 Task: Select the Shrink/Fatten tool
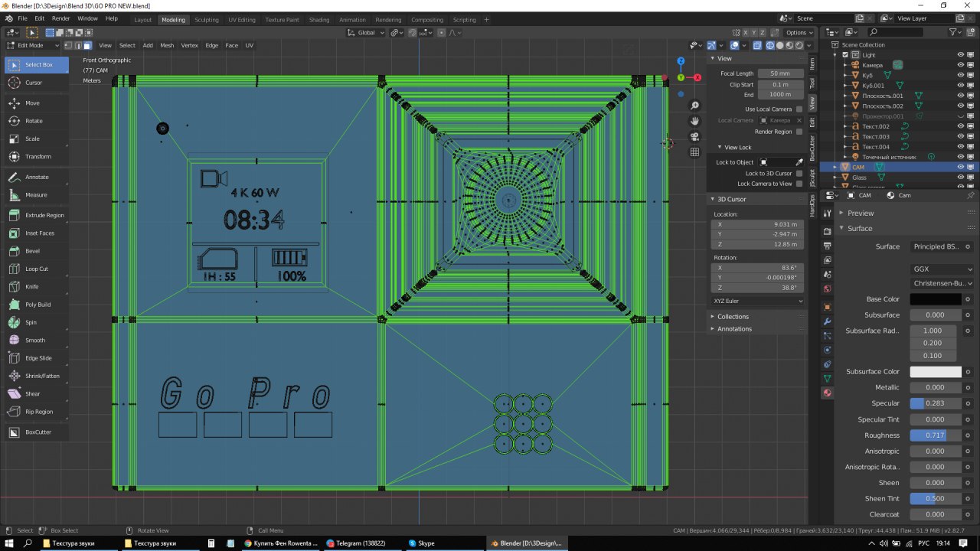point(36,376)
